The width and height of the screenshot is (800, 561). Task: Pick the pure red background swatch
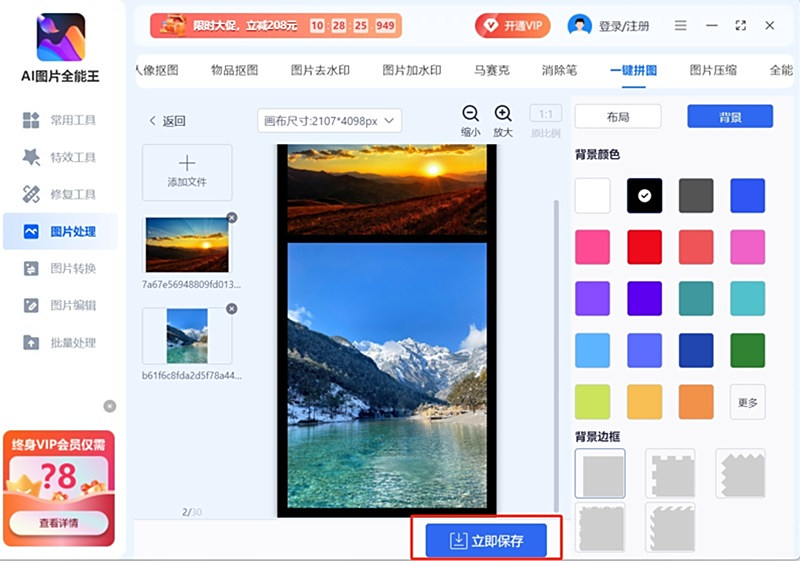(644, 247)
